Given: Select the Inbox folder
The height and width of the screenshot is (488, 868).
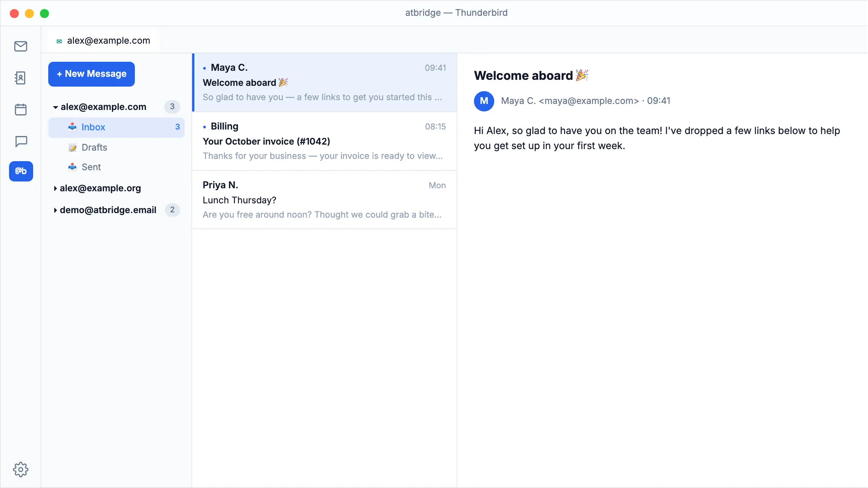Looking at the screenshot, I should pos(116,127).
